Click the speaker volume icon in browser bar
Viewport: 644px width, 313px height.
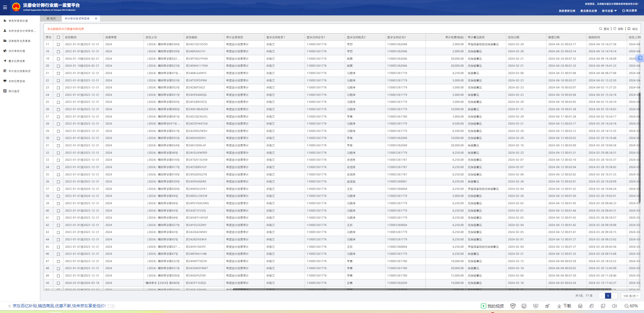coord(614,306)
